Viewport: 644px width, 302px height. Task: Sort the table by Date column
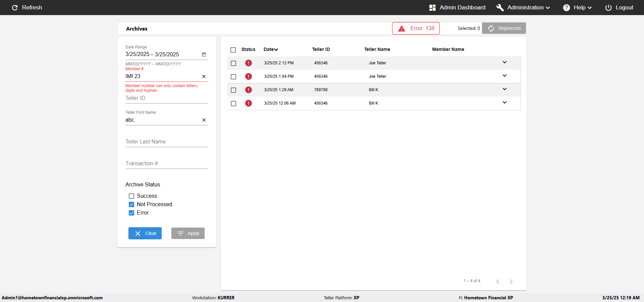[x=271, y=50]
